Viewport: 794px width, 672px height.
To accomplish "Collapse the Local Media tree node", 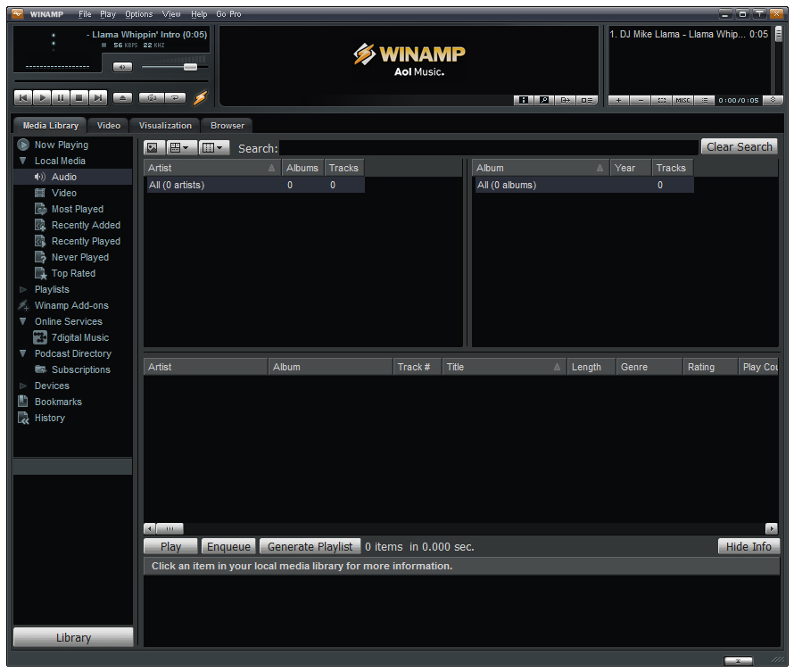I will click(23, 161).
